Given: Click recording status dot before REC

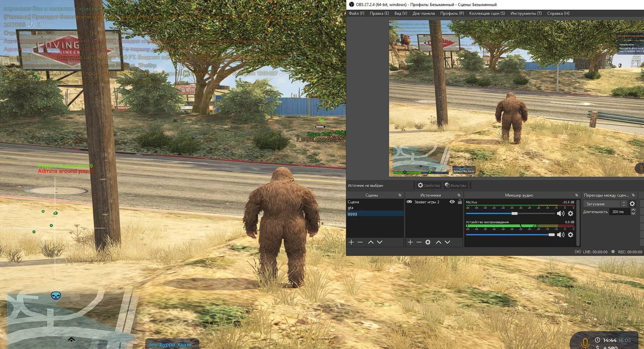Looking at the screenshot, I should (613, 252).
